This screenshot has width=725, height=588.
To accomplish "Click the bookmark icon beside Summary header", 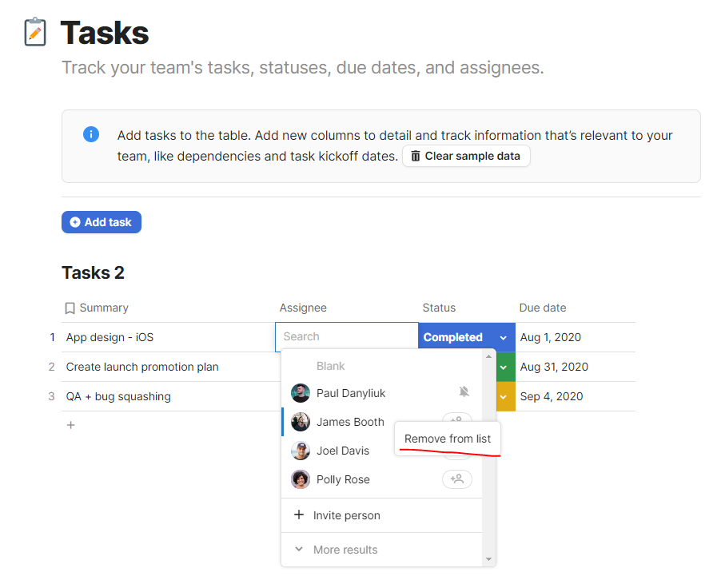I will coord(70,308).
